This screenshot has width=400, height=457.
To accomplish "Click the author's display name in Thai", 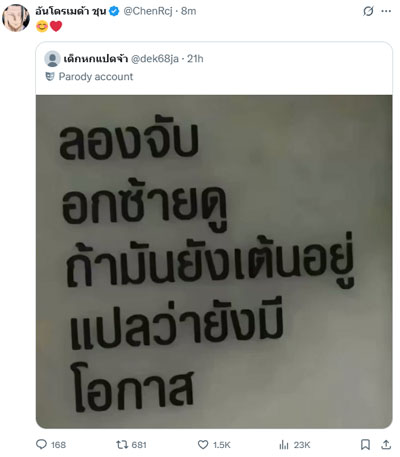I will 71,11.
